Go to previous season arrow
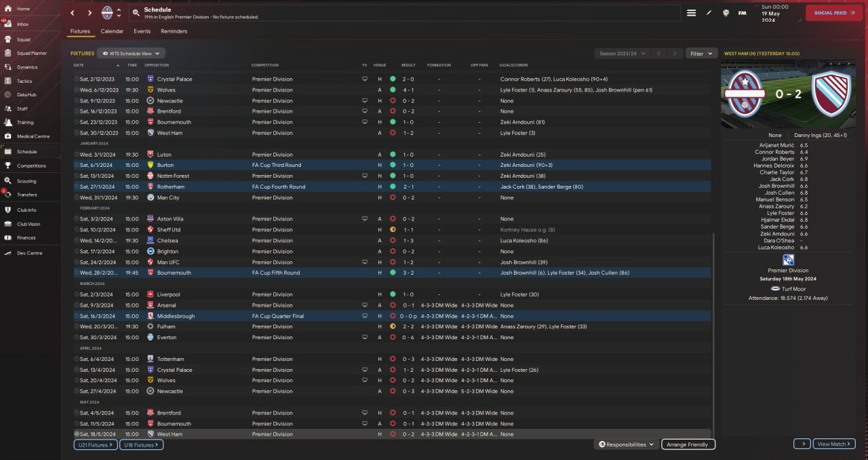Screen dimensions: 868x460 coord(658,53)
